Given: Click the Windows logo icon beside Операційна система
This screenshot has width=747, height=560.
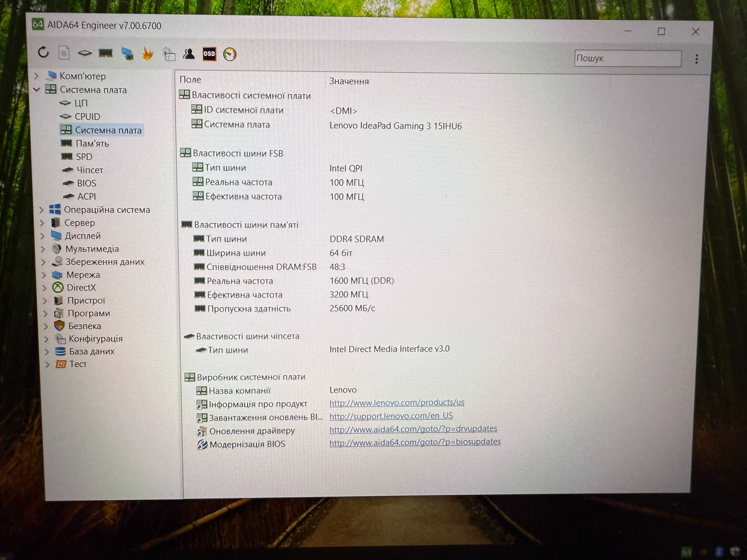Looking at the screenshot, I should coord(55,209).
